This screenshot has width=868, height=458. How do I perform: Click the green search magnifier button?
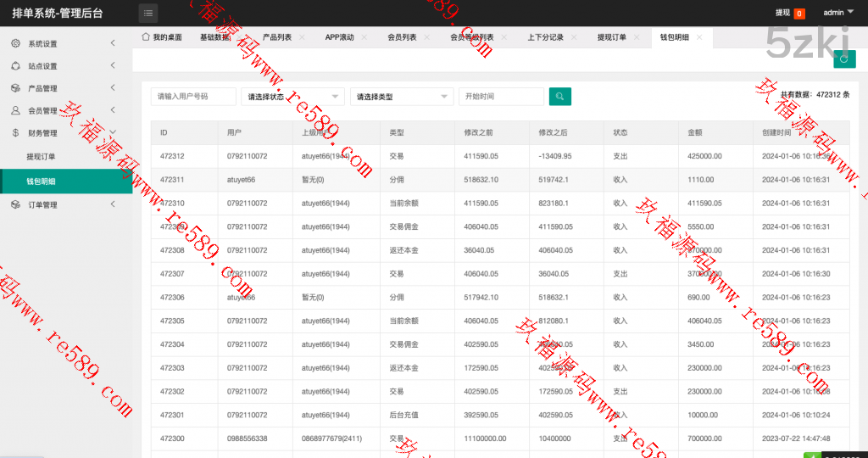[559, 97]
